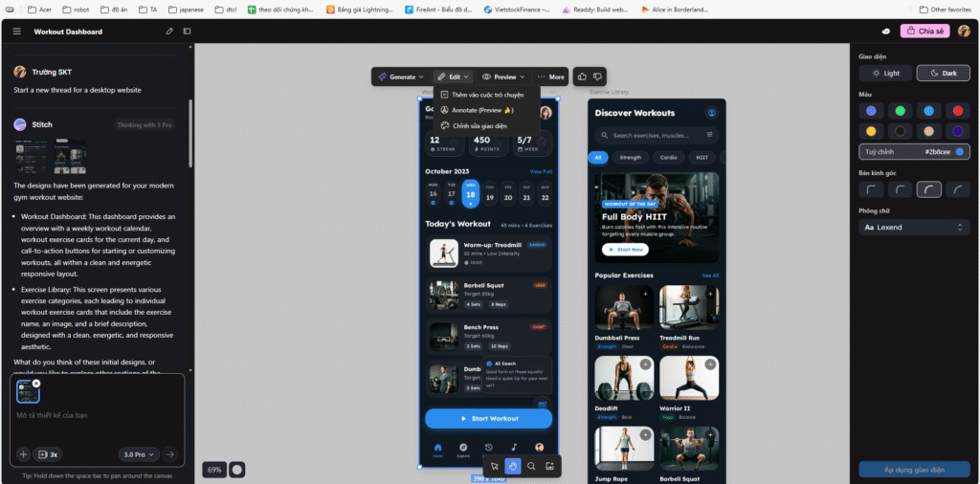980x484 pixels.
Task: Choose Annotate (Preview) from Edit menu
Action: click(482, 110)
